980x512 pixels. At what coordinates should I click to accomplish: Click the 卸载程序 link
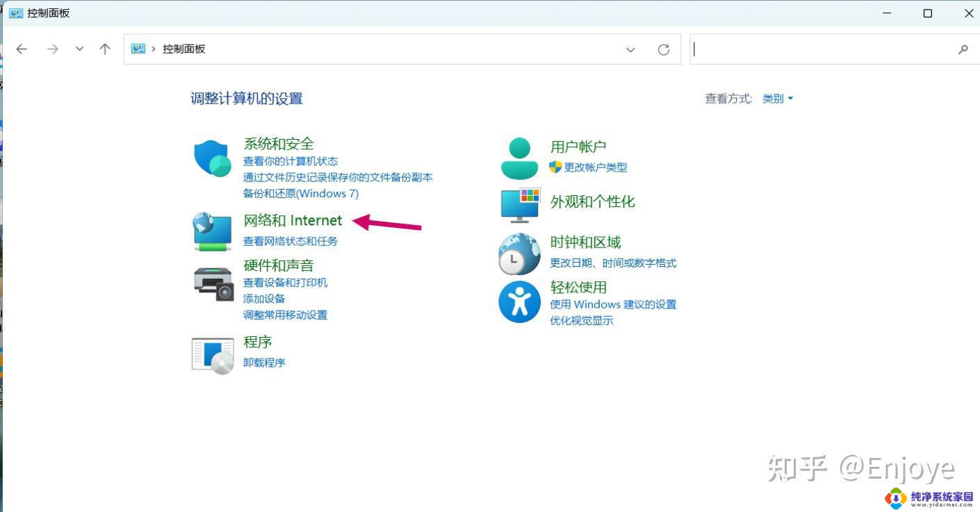click(x=264, y=363)
